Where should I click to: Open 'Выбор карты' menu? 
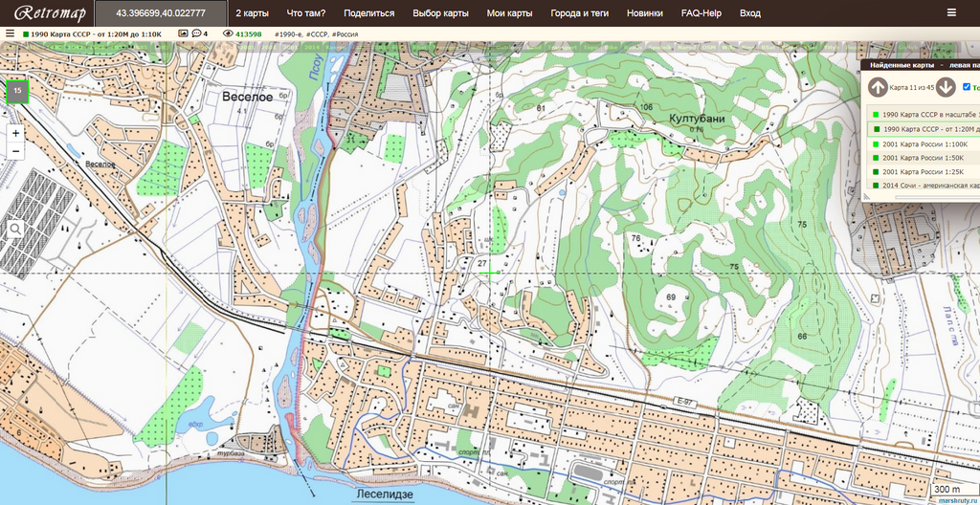440,12
